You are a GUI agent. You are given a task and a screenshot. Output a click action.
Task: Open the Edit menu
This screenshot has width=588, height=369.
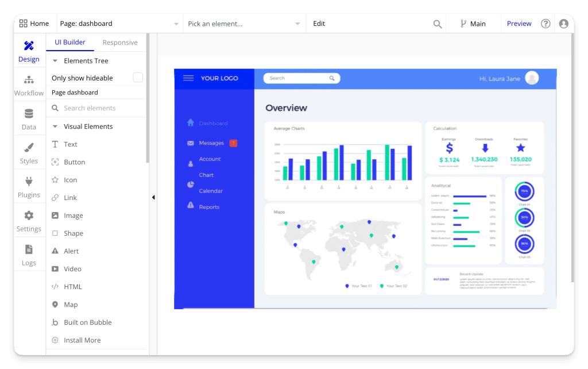pos(319,24)
